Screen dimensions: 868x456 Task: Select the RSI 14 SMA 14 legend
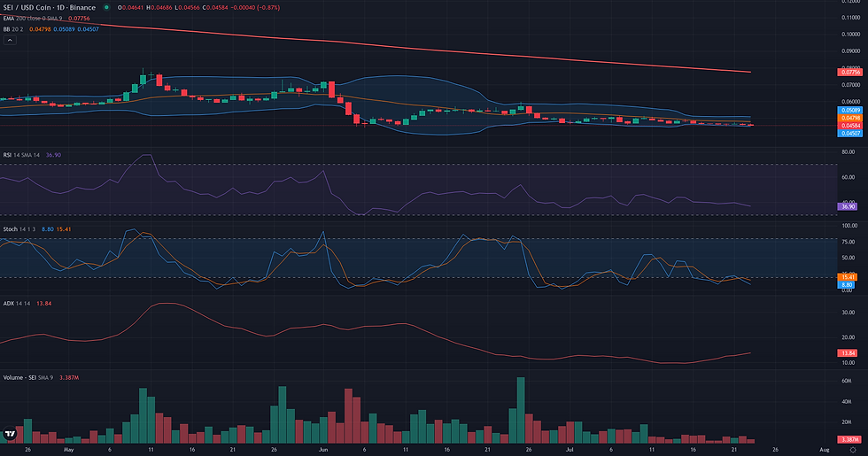pyautogui.click(x=21, y=155)
